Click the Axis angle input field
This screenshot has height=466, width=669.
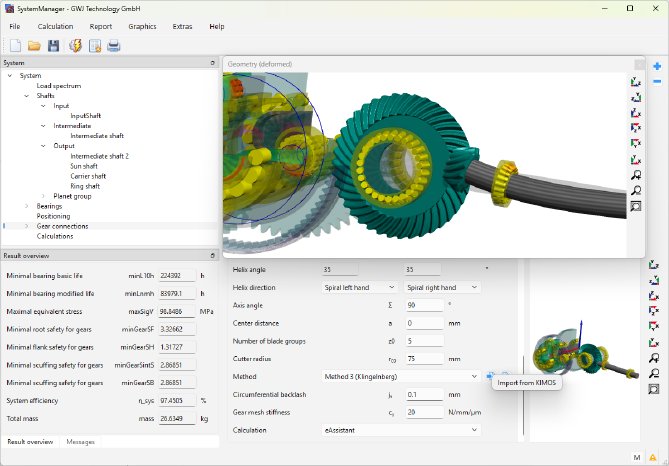(x=424, y=305)
